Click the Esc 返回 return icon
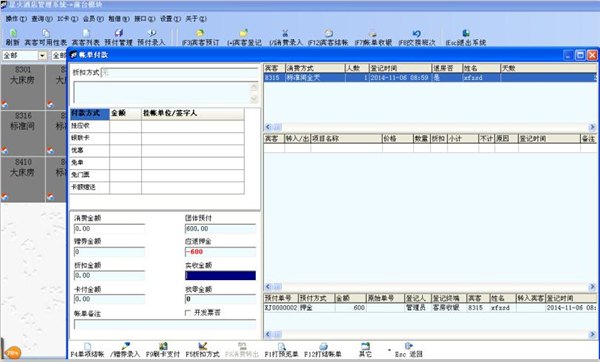This screenshot has width=600, height=362. [x=408, y=350]
